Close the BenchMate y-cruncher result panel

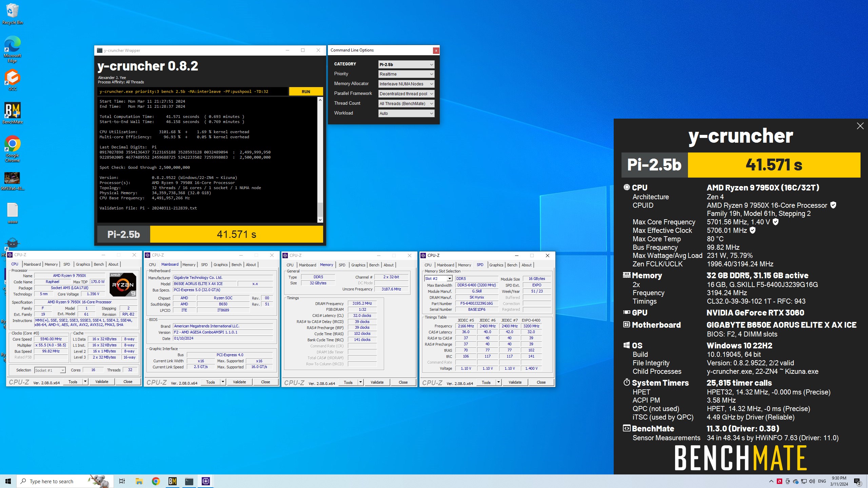tap(860, 126)
